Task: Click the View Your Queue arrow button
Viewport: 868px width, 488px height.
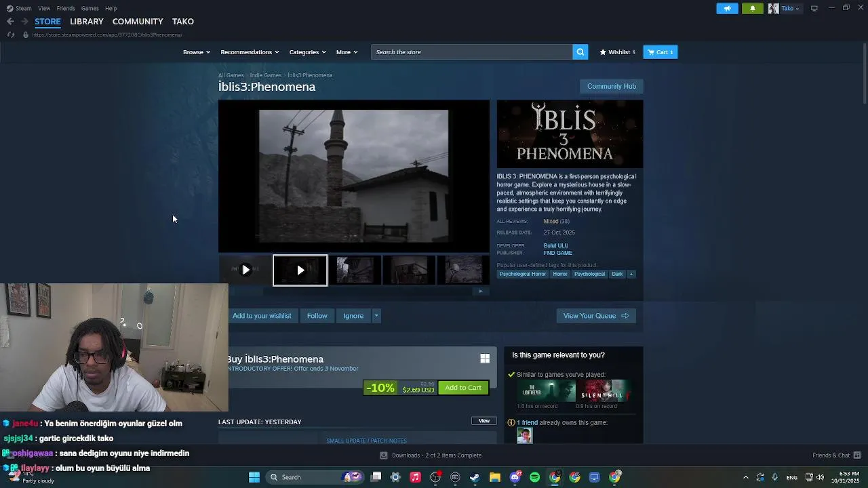Action: coord(595,316)
